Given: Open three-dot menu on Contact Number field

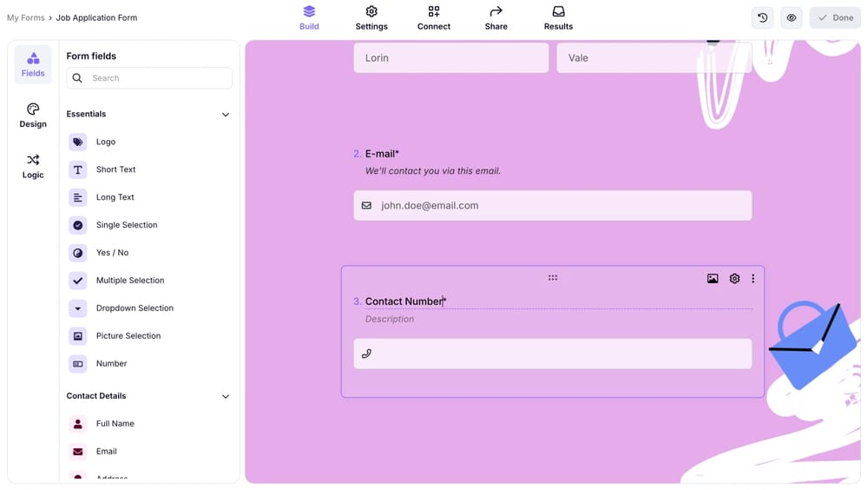Looking at the screenshot, I should [x=753, y=279].
